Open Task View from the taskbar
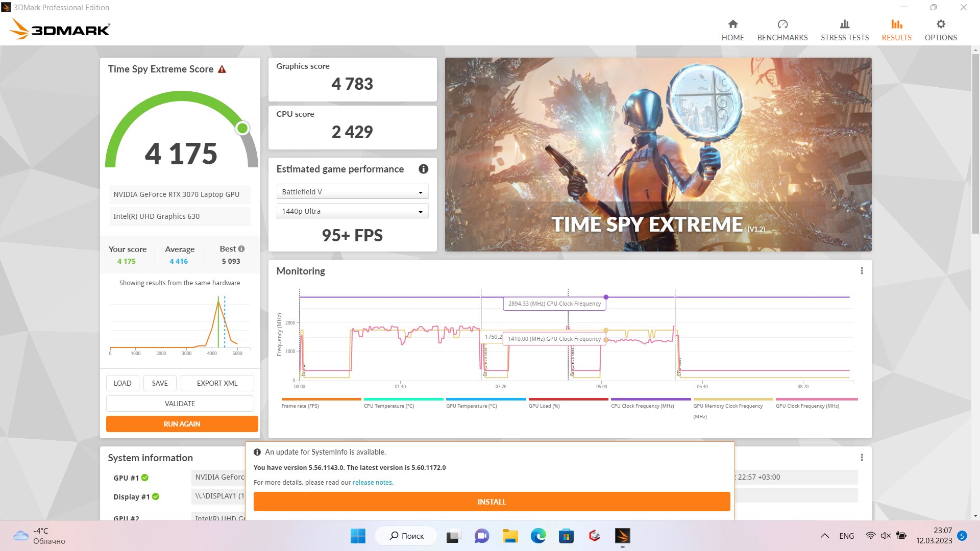The height and width of the screenshot is (551, 980). tap(453, 536)
